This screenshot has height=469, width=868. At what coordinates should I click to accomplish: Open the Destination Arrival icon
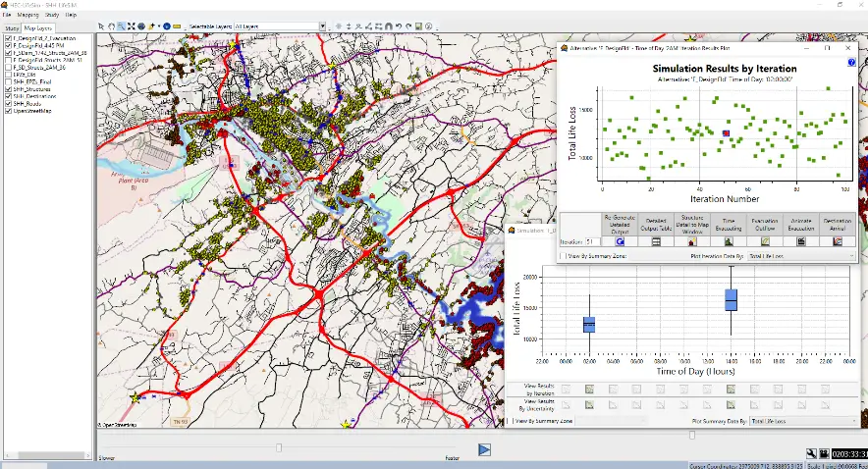838,240
